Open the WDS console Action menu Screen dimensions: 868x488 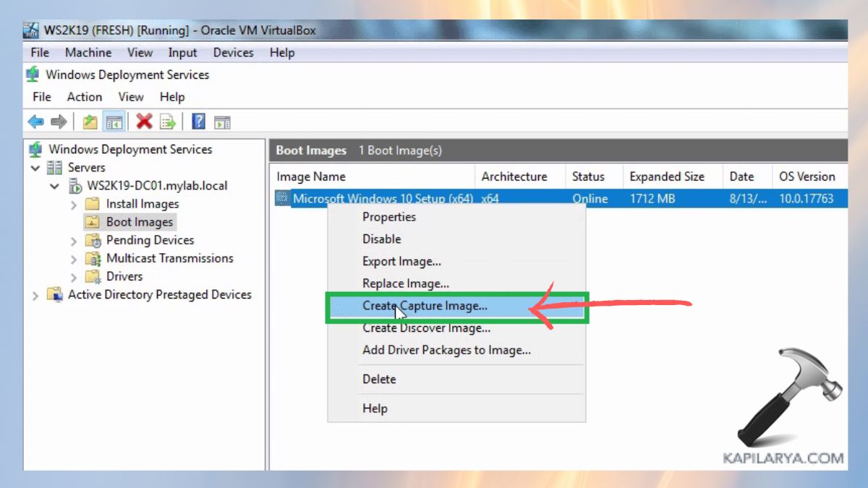pos(85,96)
